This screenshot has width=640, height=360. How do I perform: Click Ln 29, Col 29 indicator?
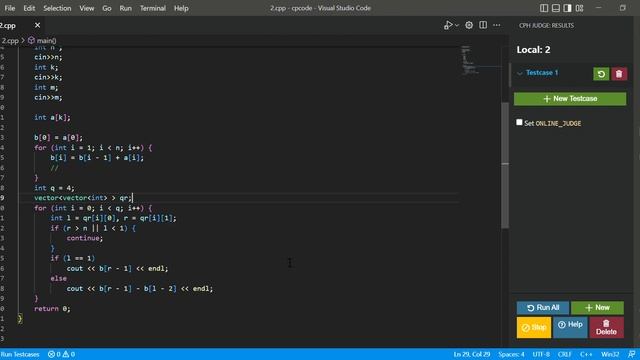471,354
